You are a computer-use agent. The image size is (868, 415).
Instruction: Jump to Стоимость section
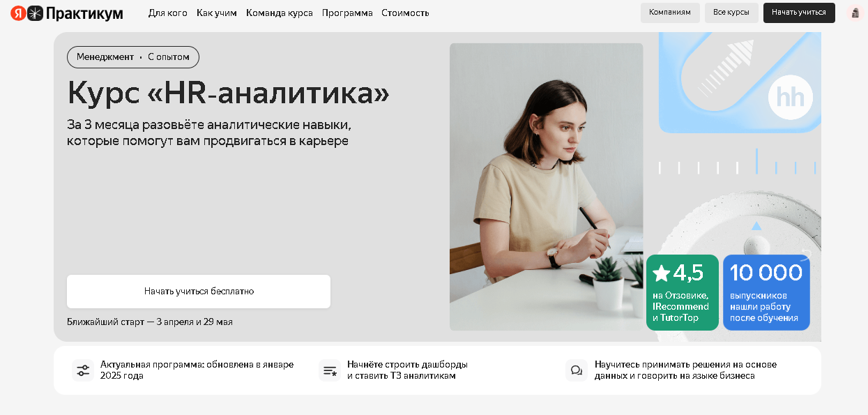click(405, 13)
